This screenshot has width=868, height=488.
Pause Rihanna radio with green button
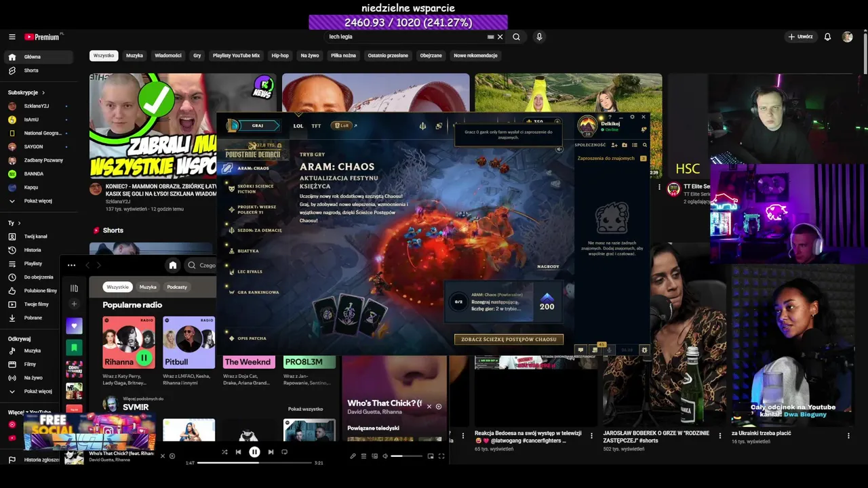[x=144, y=357]
